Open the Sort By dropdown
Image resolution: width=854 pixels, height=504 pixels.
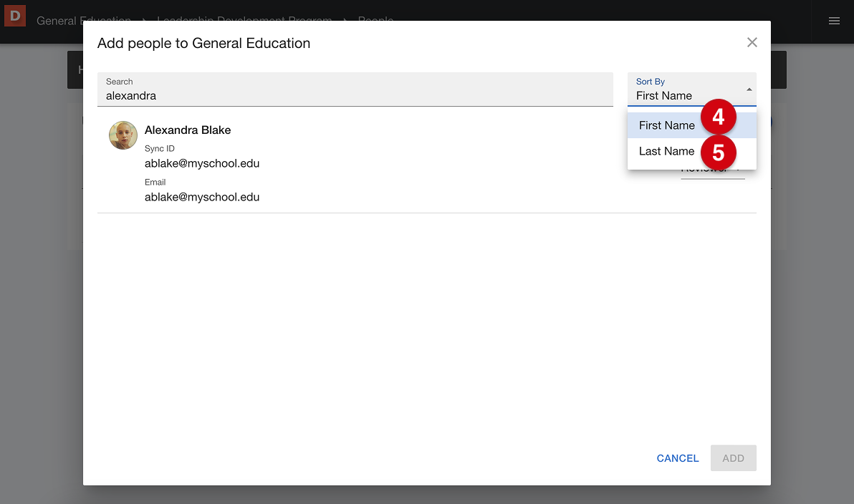point(691,89)
